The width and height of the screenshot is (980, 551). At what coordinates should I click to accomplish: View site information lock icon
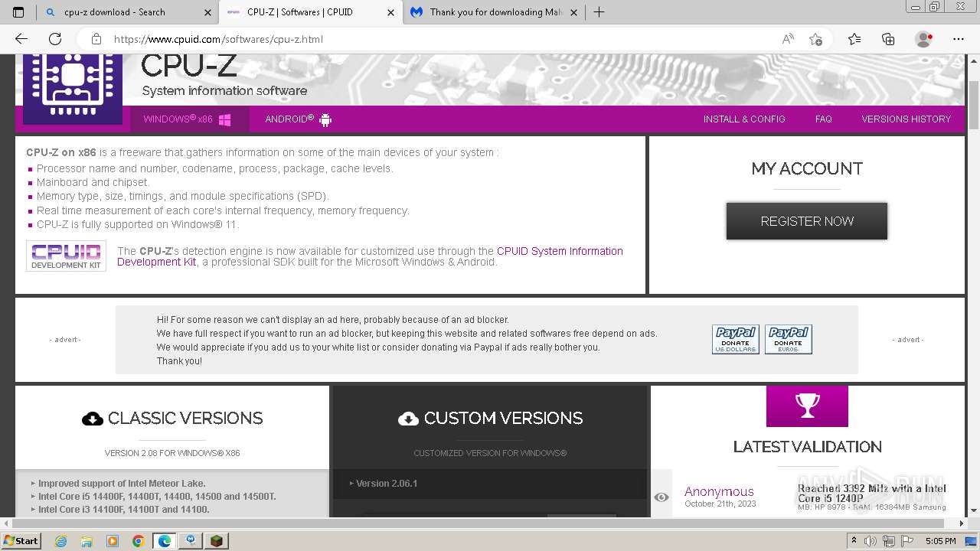click(x=96, y=39)
